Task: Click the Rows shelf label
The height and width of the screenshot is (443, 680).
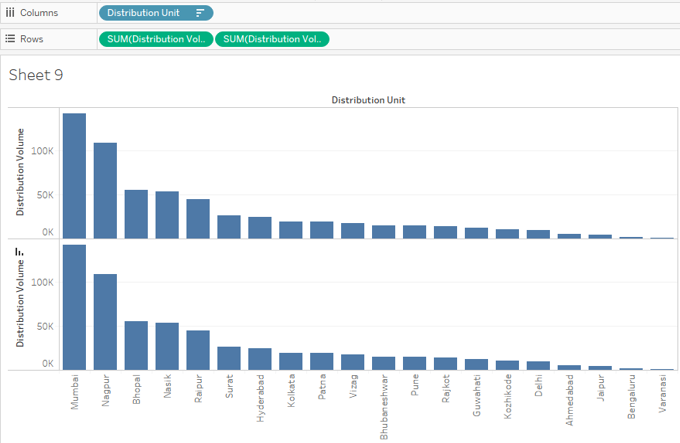Action: point(32,39)
